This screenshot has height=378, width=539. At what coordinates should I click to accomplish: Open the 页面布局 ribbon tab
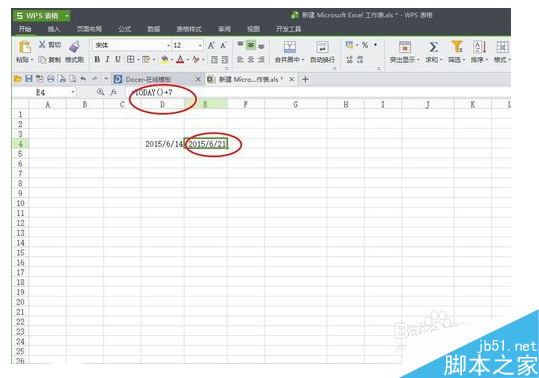(x=89, y=29)
